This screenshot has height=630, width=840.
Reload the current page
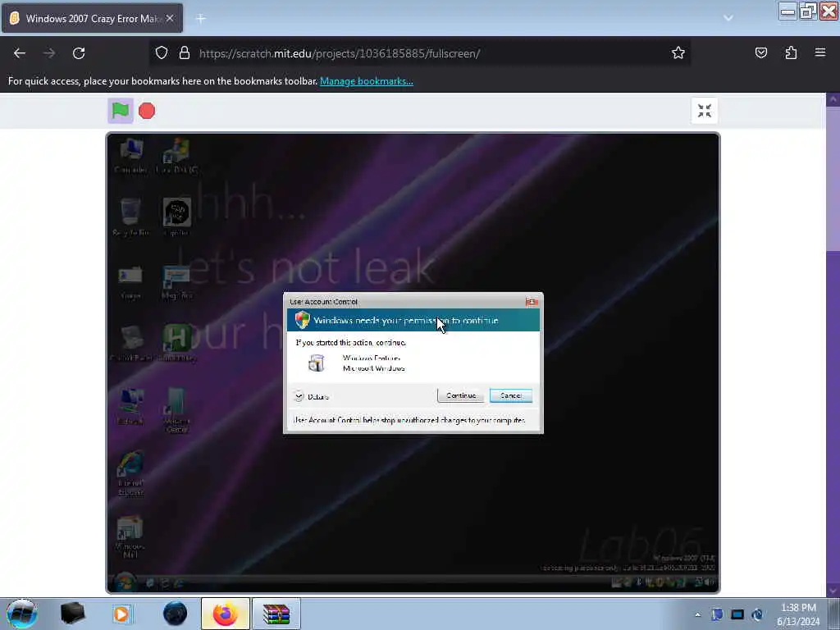(79, 53)
